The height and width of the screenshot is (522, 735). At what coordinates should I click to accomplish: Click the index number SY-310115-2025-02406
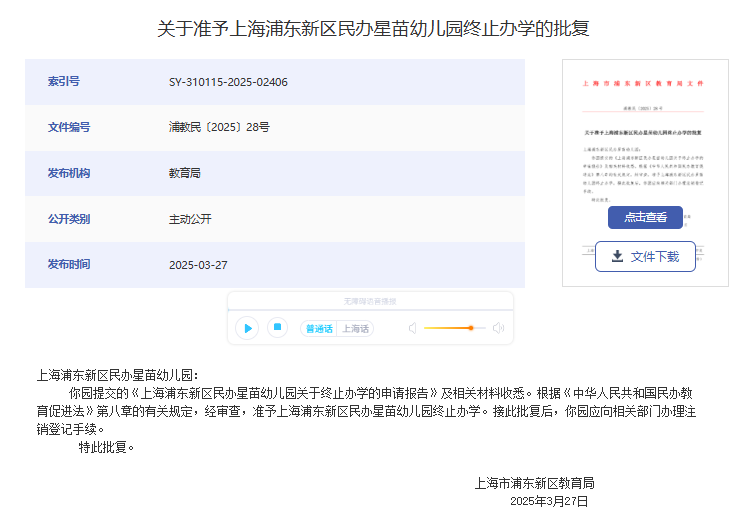(228, 82)
